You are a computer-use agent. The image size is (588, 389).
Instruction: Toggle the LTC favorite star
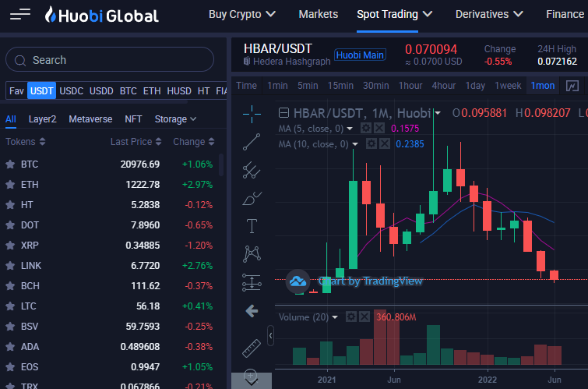point(10,306)
